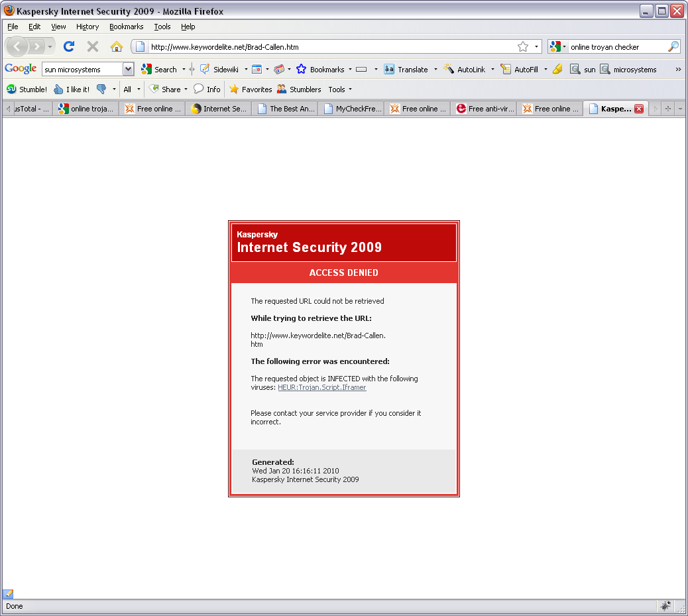688x616 pixels.
Task: Close the Kaspersky tab
Action: coord(639,109)
